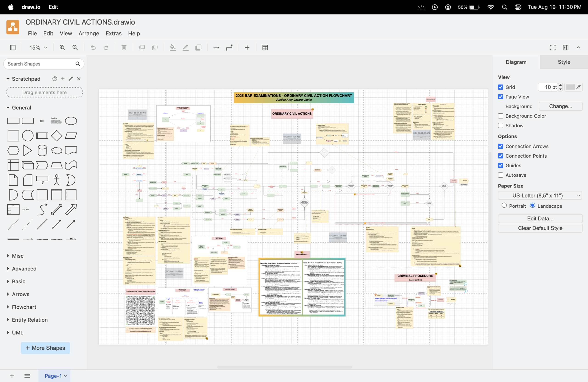Click the fullscreen icon in toolbar

coord(553,48)
